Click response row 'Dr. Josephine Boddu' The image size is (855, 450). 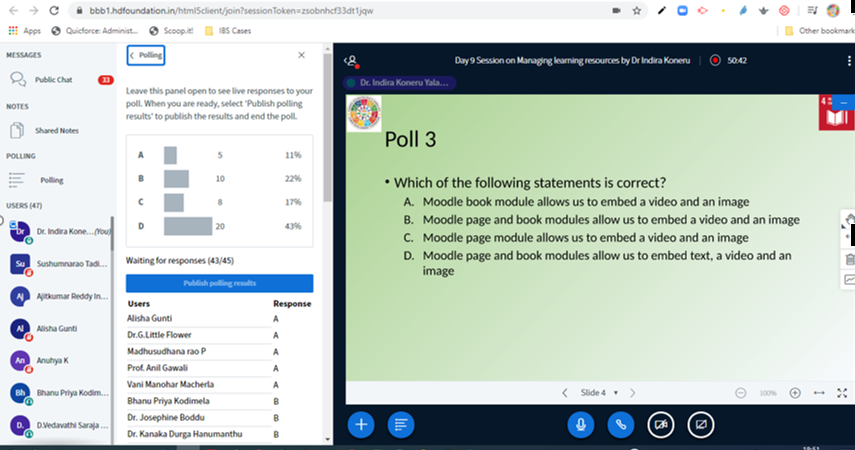[x=219, y=418]
